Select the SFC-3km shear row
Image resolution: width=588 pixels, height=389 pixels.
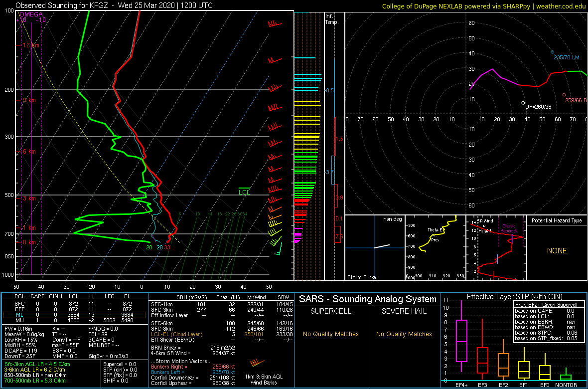point(221,309)
